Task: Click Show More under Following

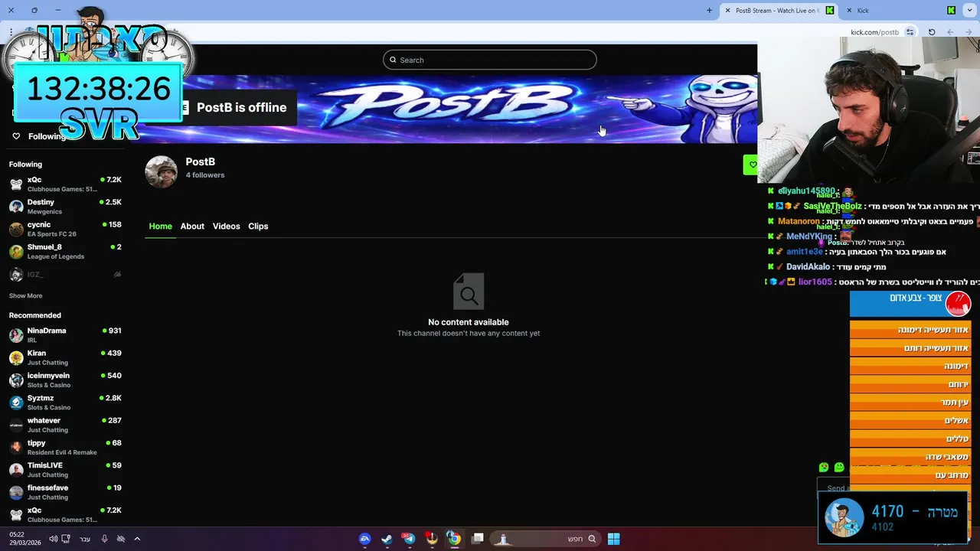Action: pyautogui.click(x=25, y=296)
